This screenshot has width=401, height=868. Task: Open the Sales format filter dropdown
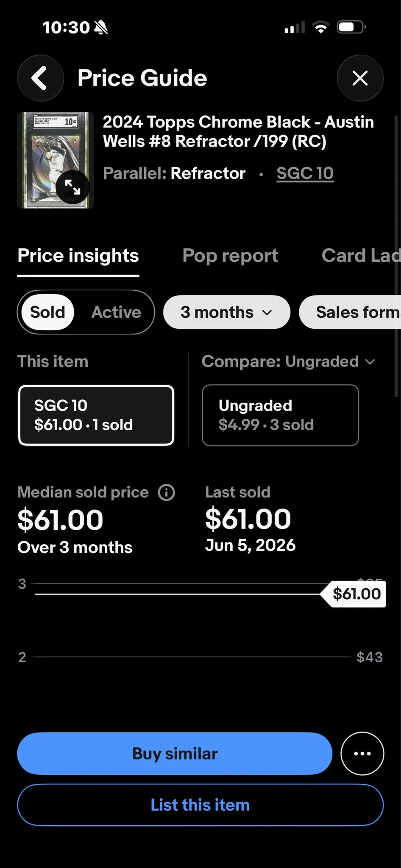click(x=350, y=312)
